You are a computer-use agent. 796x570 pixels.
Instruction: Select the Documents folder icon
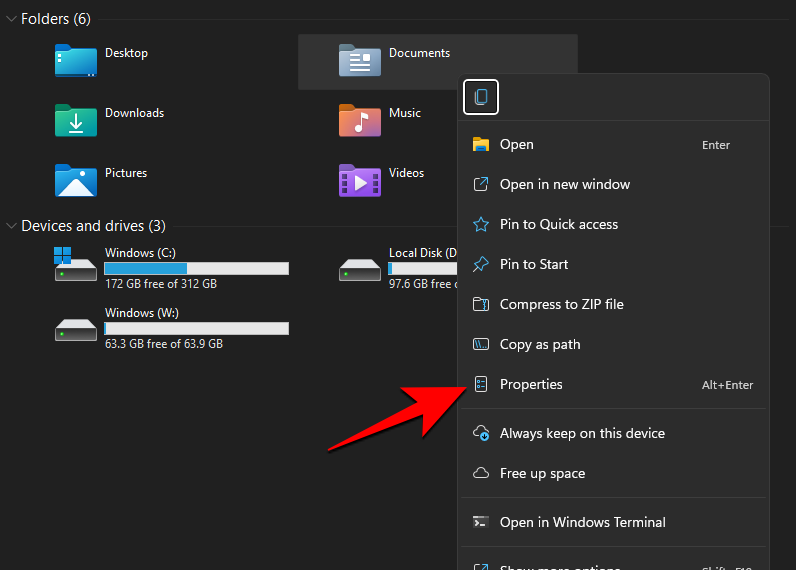pos(360,60)
